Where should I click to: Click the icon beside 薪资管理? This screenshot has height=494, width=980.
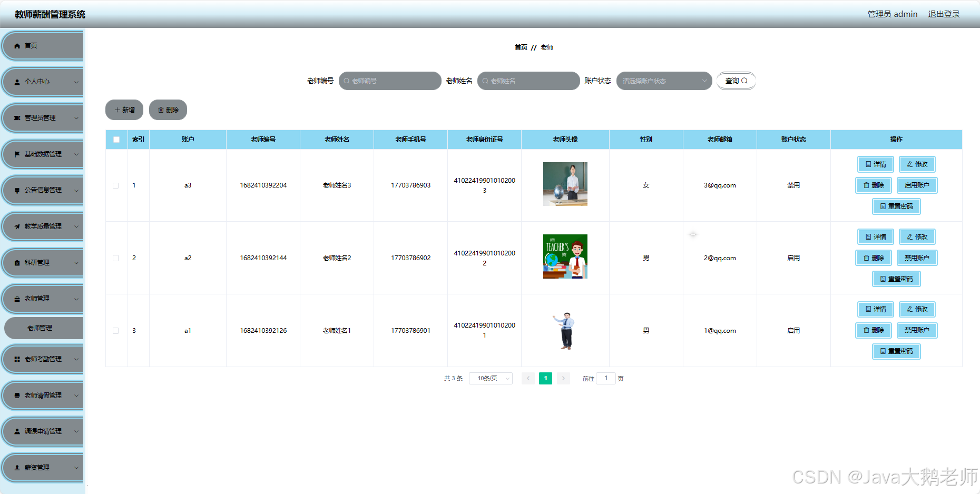point(17,468)
